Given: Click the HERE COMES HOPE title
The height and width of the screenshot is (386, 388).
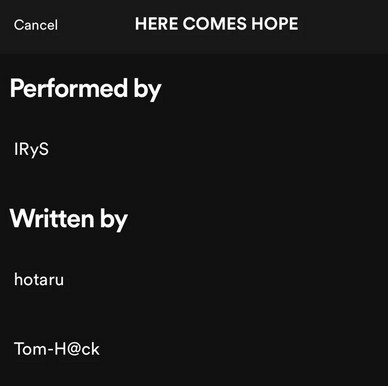Looking at the screenshot, I should click(x=217, y=24).
